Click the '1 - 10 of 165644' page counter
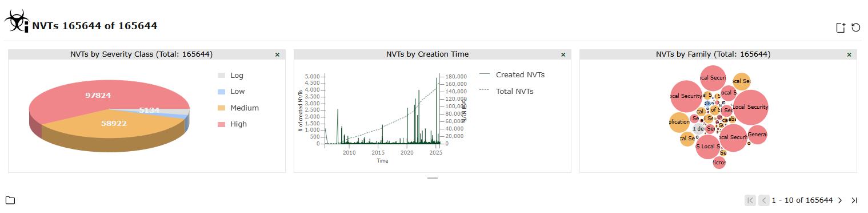The width and height of the screenshot is (868, 213). click(802, 200)
